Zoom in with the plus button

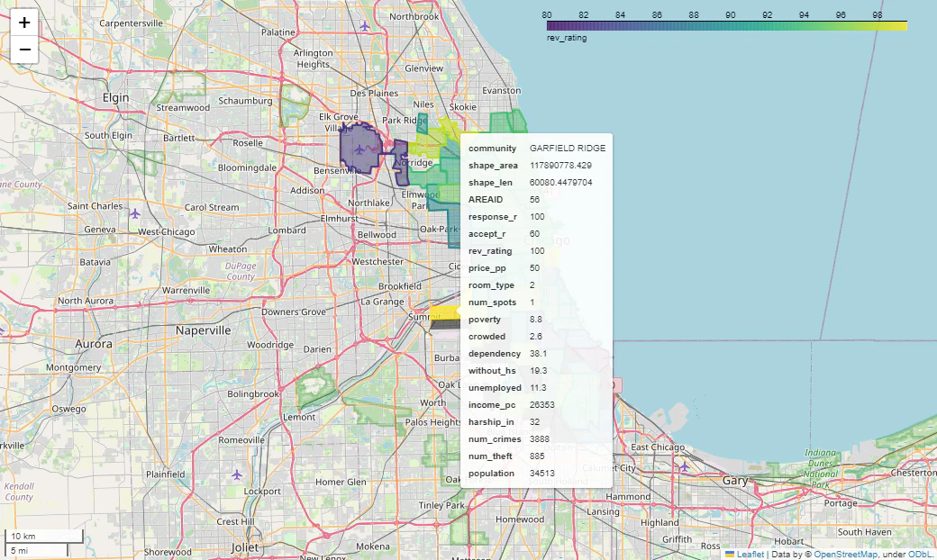[x=24, y=23]
